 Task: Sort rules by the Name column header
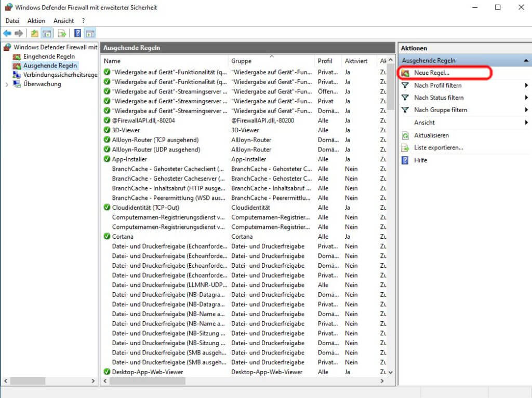pos(165,61)
